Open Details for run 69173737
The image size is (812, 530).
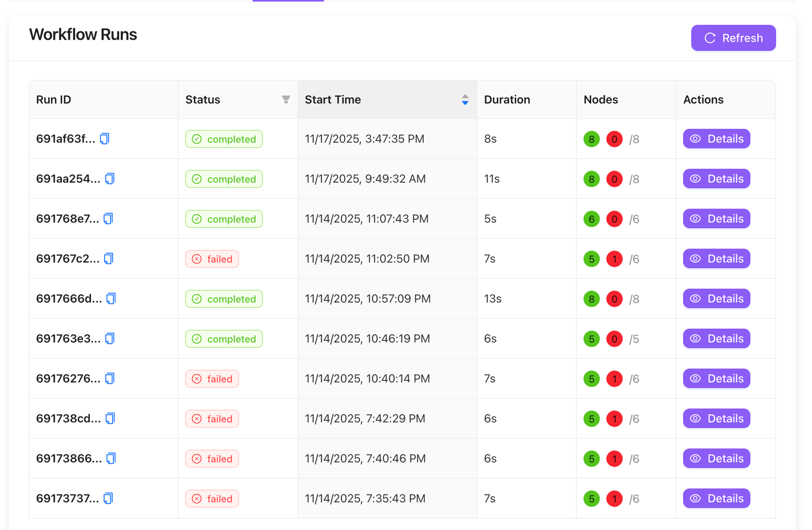[x=716, y=499]
